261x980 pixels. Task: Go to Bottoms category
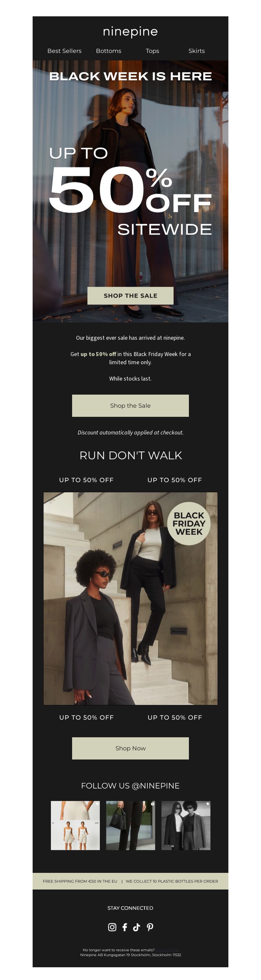[109, 51]
